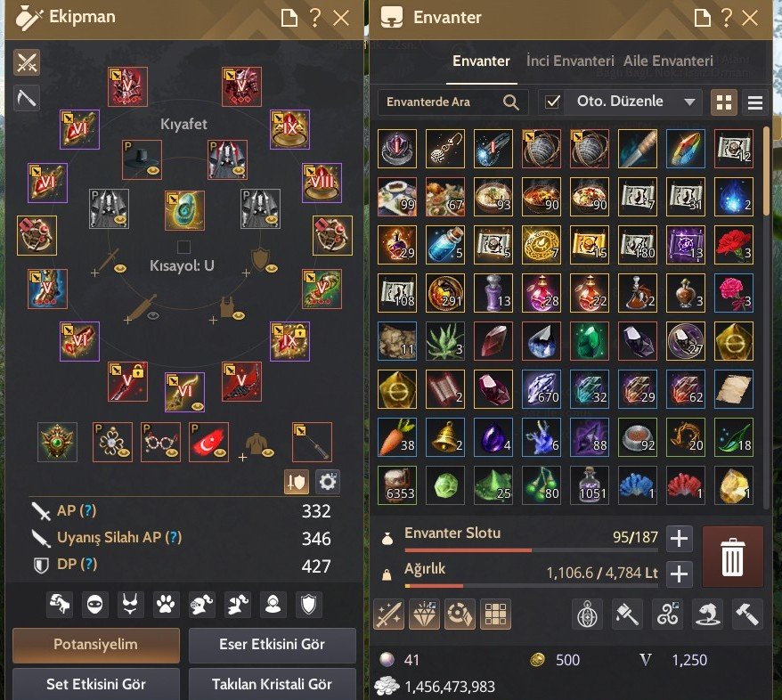Click the paw print pet icon
This screenshot has width=782, height=700.
tap(166, 605)
